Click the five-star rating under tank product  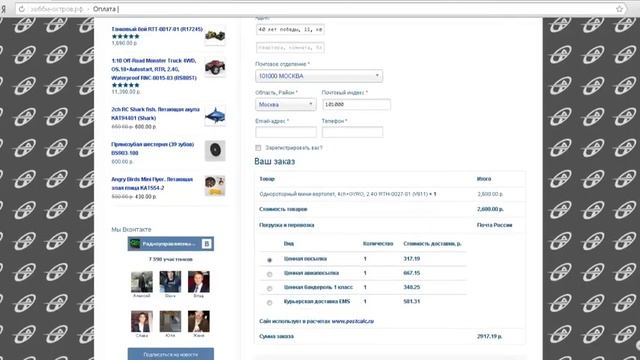point(126,36)
